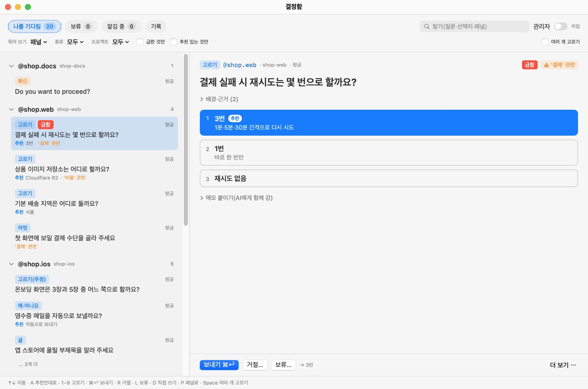Select 상품 이미지 저장소는 어디로 할까요? item
This screenshot has height=389, width=588.
click(94, 168)
